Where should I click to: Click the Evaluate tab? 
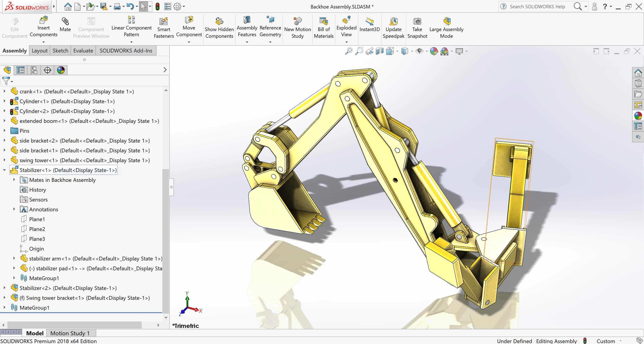pos(83,50)
